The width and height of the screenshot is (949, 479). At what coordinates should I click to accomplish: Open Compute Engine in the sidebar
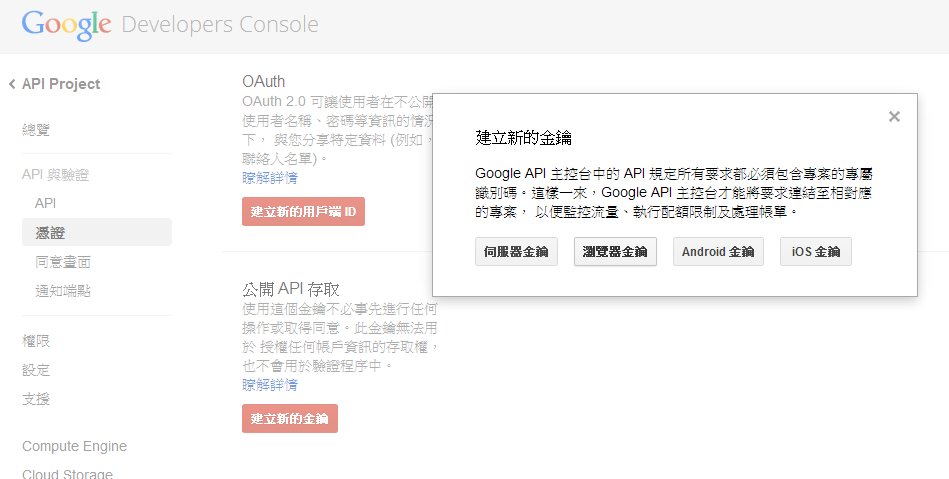coord(74,446)
